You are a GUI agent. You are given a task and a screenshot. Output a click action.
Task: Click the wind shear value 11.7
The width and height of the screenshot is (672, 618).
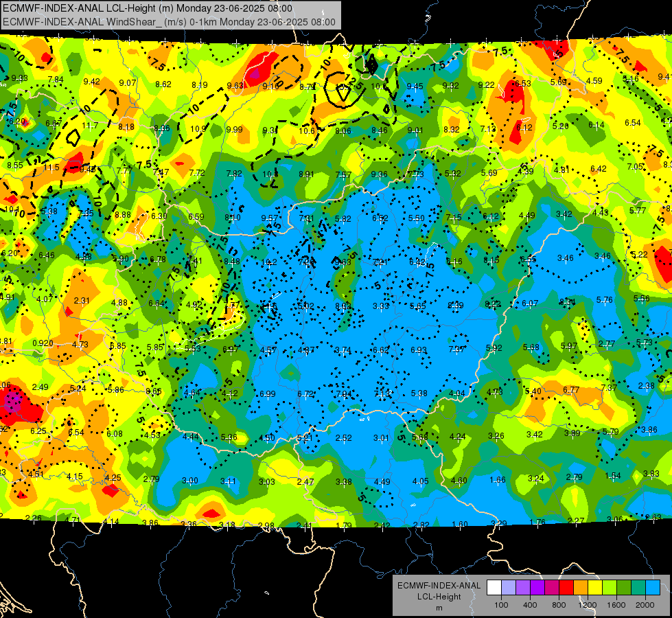(90, 126)
